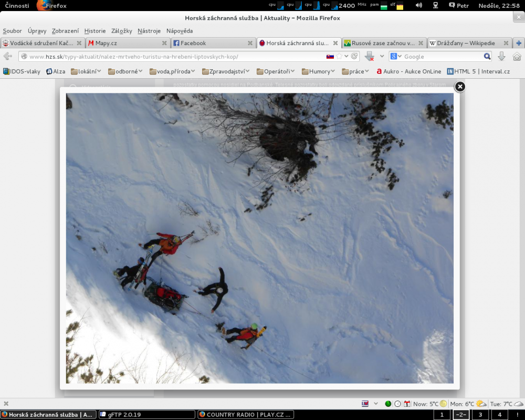The height and width of the screenshot is (420, 525).
Task: Open Aukro - Aukce OnLine bookmark
Action: tap(408, 71)
